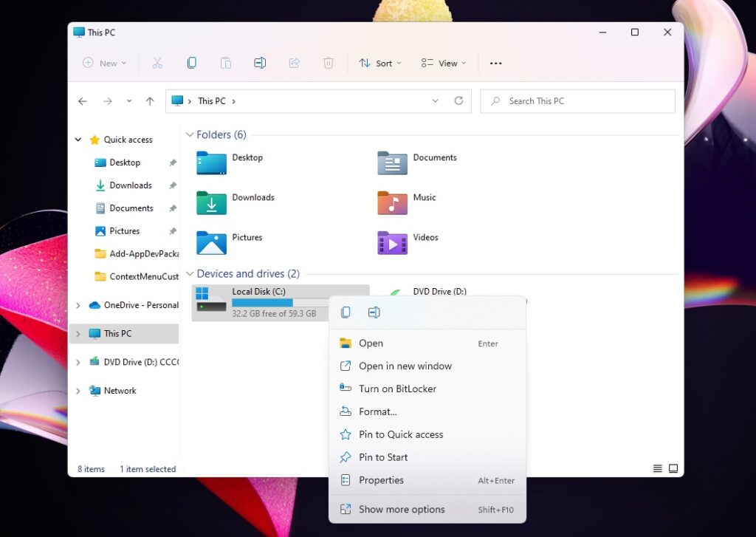Screen dimensions: 756x537
Task: Click the Rename icon in the toolbar
Action: pos(260,63)
